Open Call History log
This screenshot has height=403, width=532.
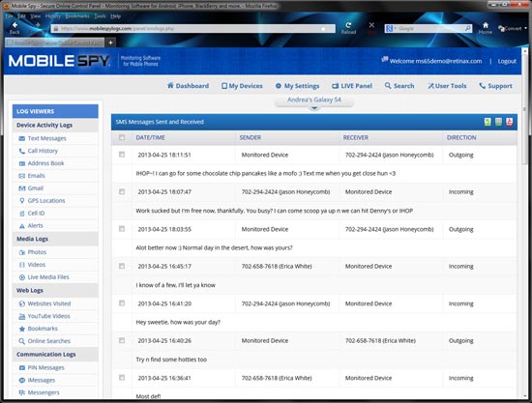click(x=43, y=151)
